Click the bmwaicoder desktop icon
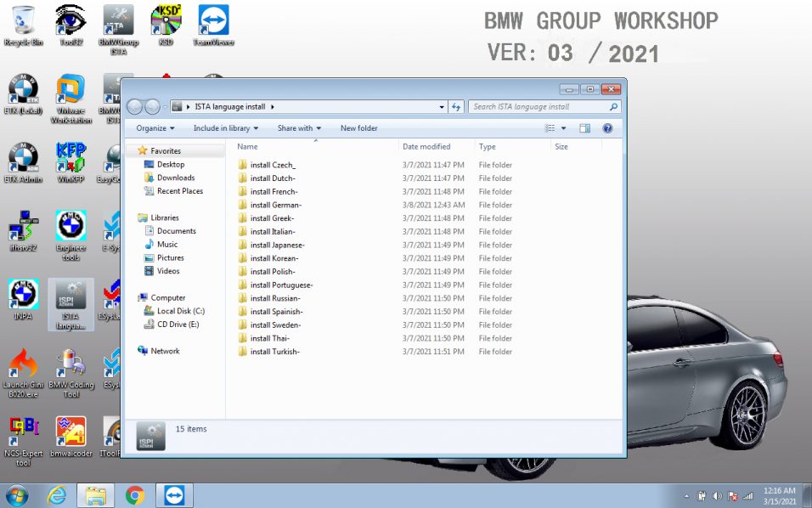The height and width of the screenshot is (508, 812). [x=71, y=437]
